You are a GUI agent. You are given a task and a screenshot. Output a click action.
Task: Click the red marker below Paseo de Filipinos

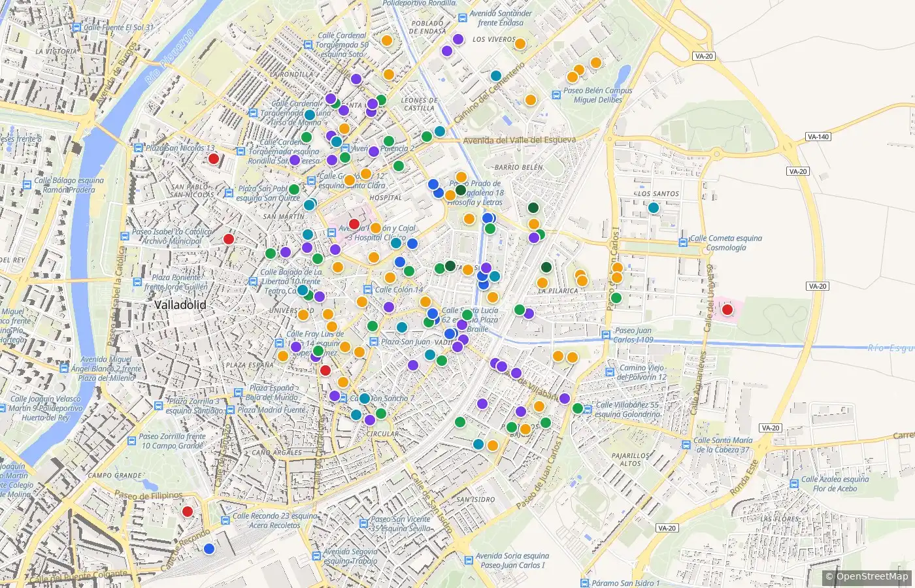pos(187,512)
